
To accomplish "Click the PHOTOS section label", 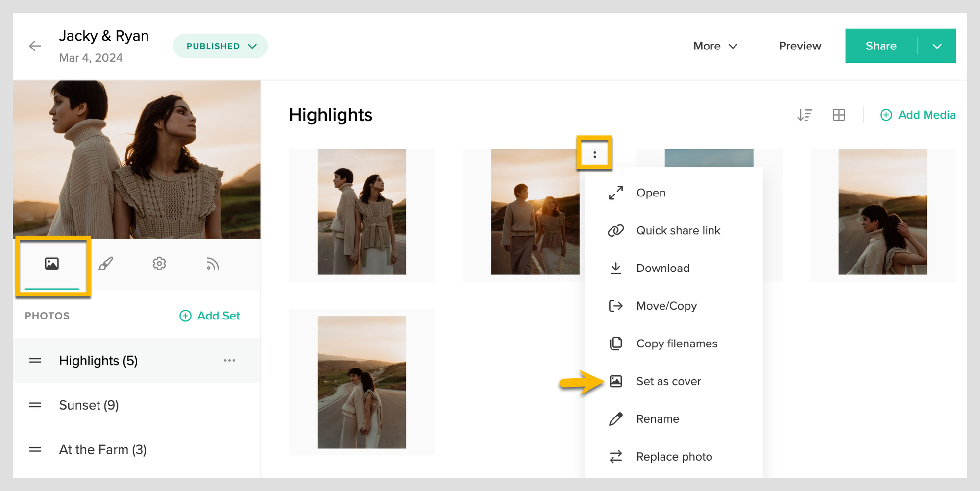I will click(x=48, y=316).
